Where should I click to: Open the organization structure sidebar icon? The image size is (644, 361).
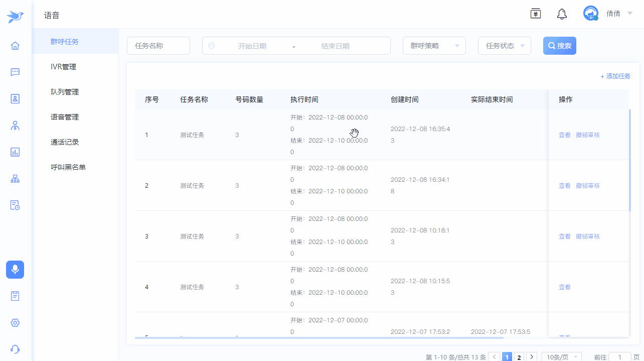15,179
